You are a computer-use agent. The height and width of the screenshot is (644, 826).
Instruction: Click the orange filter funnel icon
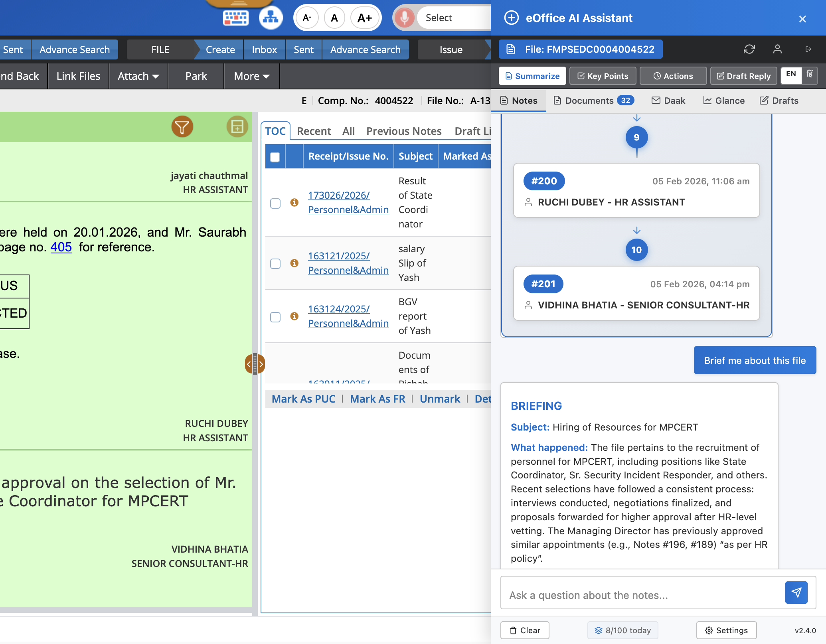click(182, 127)
